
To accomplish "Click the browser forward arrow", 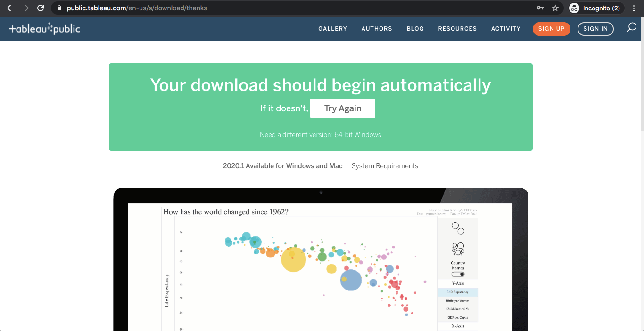I will [x=25, y=8].
